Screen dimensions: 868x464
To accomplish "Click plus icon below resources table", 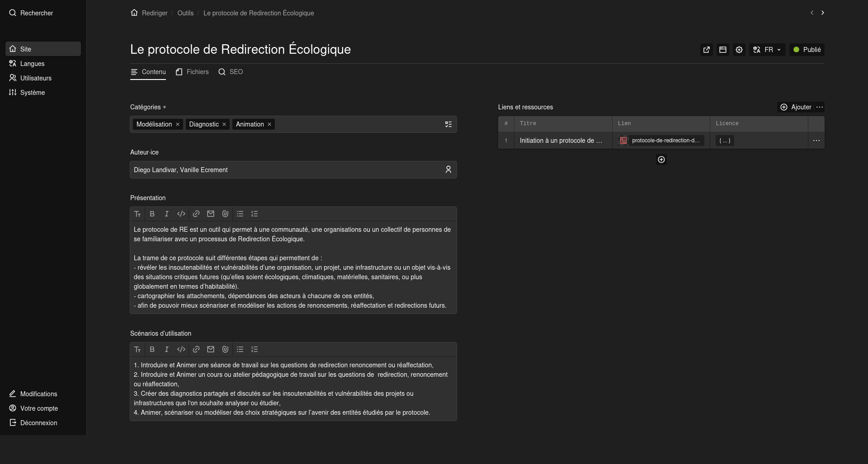I will click(661, 159).
